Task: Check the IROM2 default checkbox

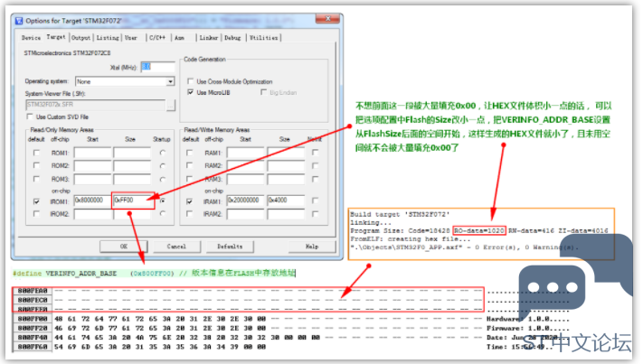Action: pos(36,214)
